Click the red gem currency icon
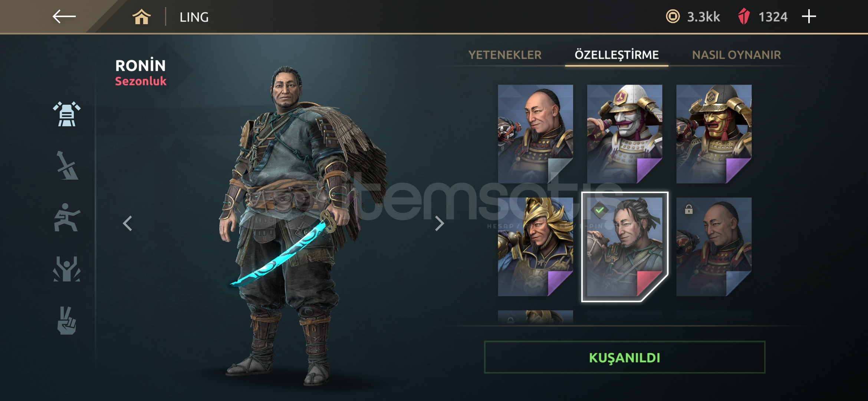The width and height of the screenshot is (868, 401). click(x=744, y=17)
